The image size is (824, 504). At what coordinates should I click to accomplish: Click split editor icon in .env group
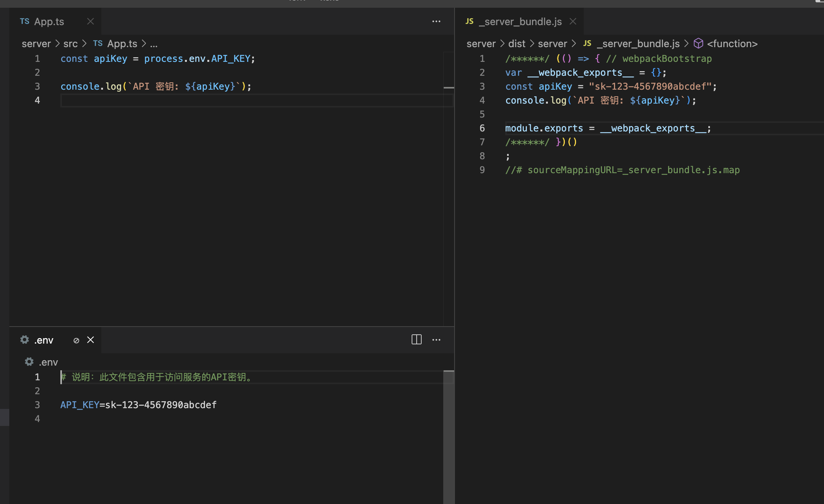[416, 340]
